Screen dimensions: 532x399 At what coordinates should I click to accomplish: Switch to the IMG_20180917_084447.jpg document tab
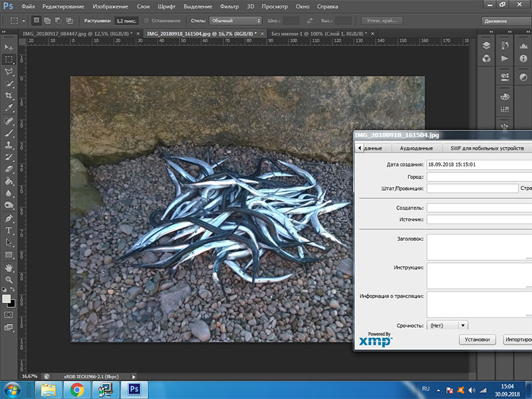click(78, 33)
